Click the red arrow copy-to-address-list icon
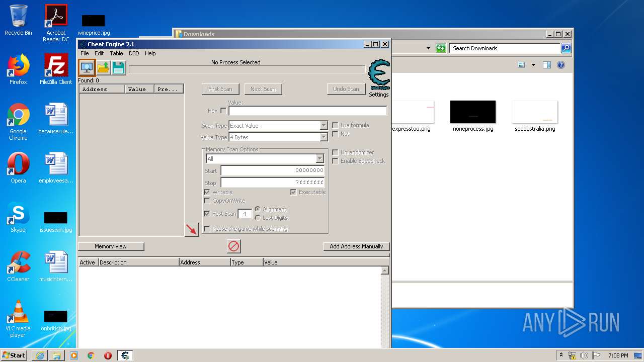Image resolution: width=644 pixels, height=362 pixels. (191, 229)
